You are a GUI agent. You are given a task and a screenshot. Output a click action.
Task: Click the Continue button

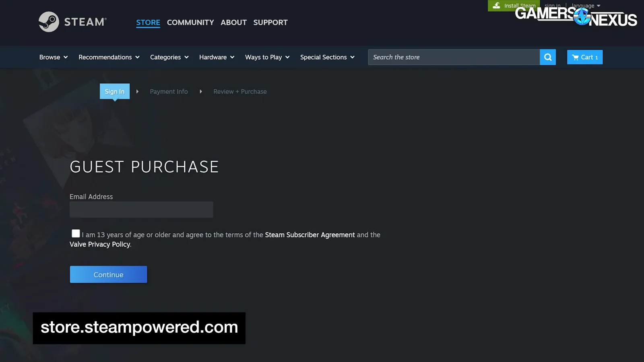tap(108, 274)
